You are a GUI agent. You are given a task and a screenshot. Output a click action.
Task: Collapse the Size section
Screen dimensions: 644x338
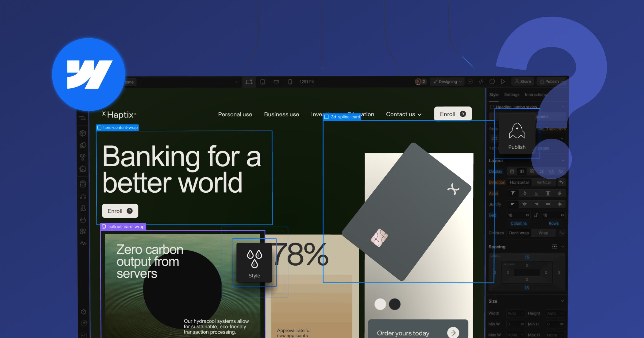(562, 301)
